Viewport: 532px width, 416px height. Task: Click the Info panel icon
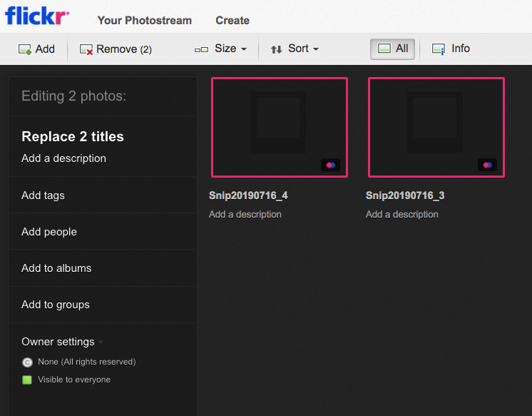[x=439, y=49]
